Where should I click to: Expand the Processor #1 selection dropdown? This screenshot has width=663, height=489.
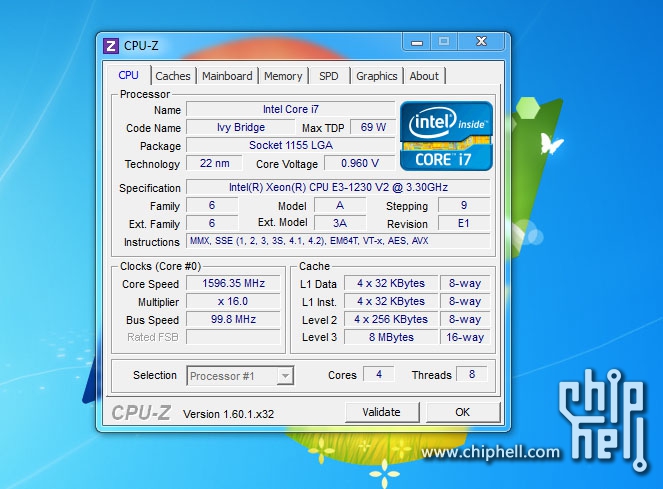pyautogui.click(x=285, y=376)
